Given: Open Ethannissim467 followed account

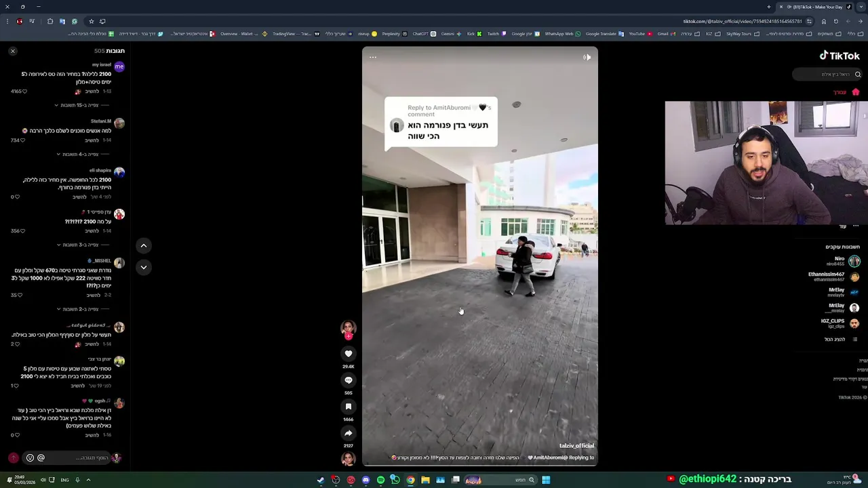Looking at the screenshot, I should pos(834,277).
